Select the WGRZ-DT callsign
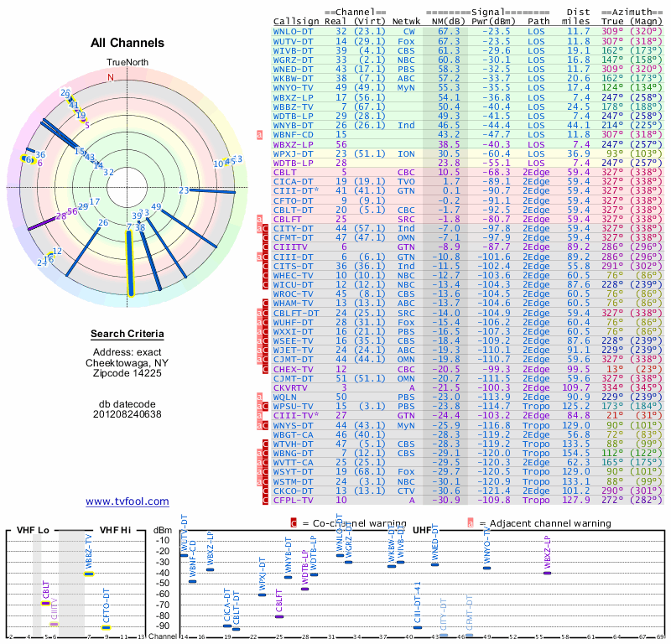The height and width of the screenshot is (644, 671). tap(293, 60)
